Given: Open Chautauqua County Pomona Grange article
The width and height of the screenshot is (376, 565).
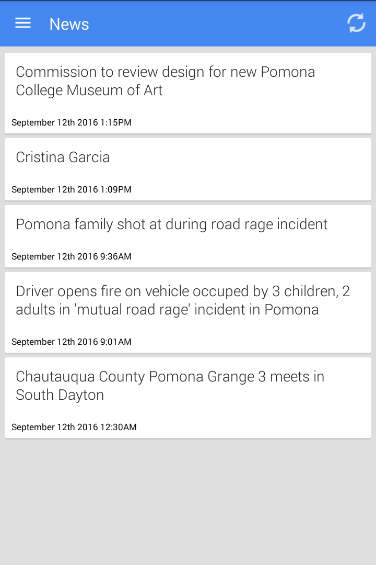Looking at the screenshot, I should click(188, 398).
